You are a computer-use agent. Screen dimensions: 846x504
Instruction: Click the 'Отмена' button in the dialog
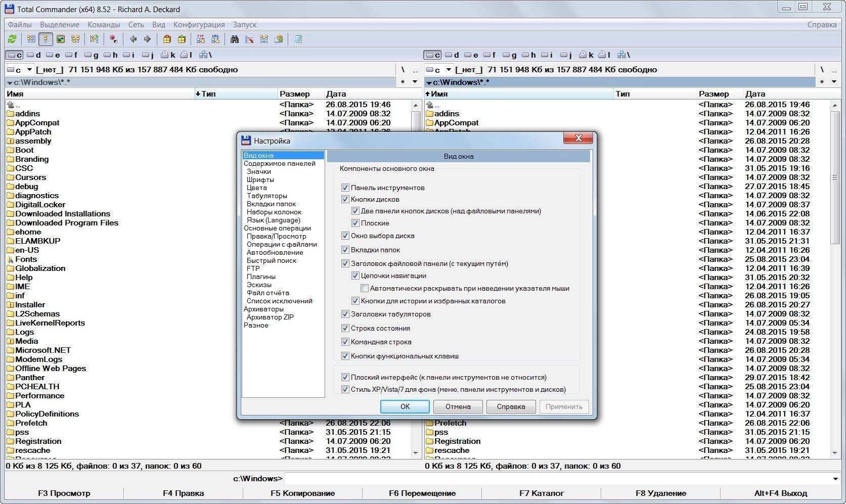[x=458, y=406]
